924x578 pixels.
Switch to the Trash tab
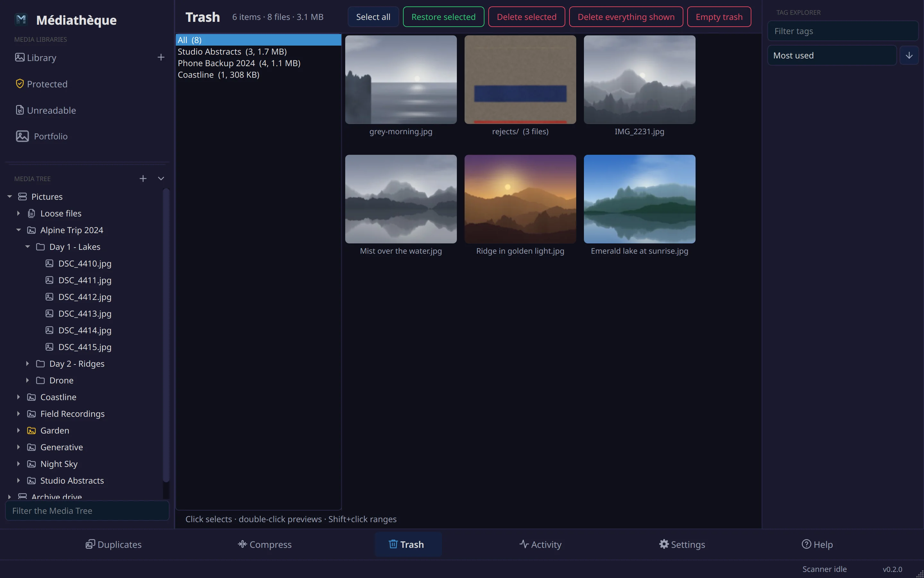[407, 544]
